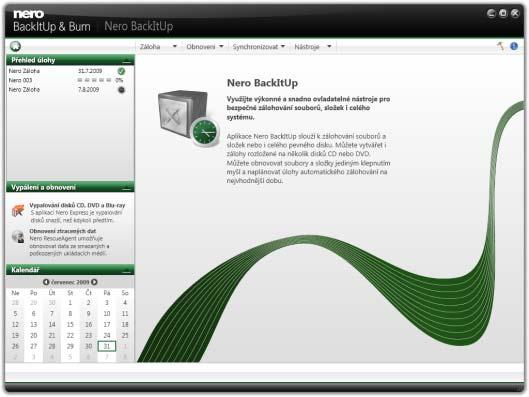Select day 15 in the calendar
This screenshot has height=397, width=529.
70,324
